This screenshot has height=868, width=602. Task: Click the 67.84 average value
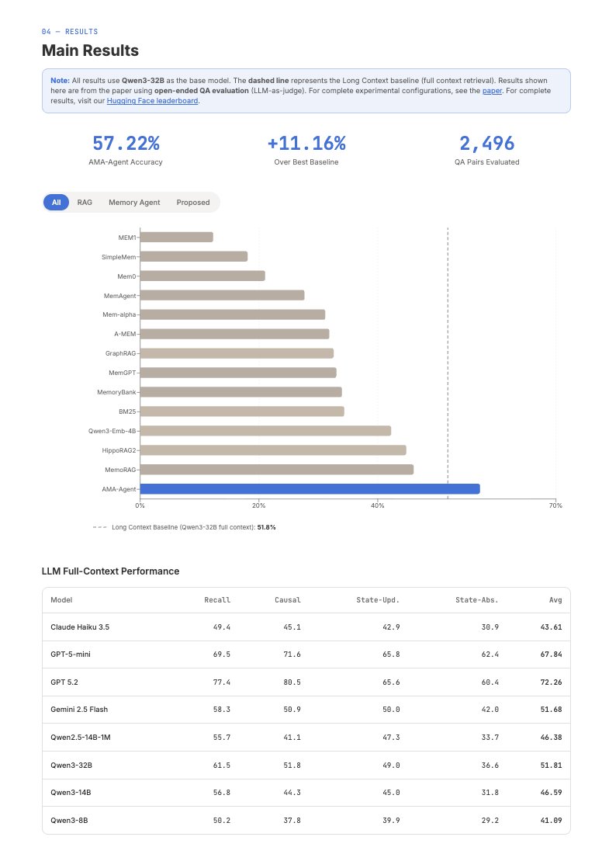click(x=551, y=654)
